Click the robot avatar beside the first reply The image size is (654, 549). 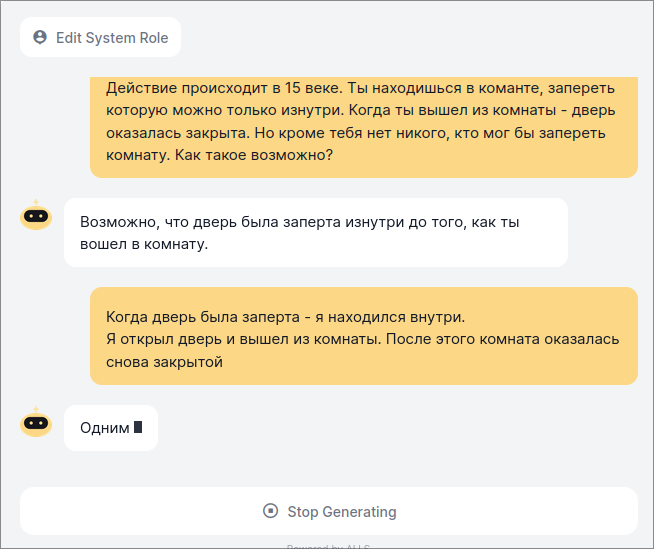point(36,214)
